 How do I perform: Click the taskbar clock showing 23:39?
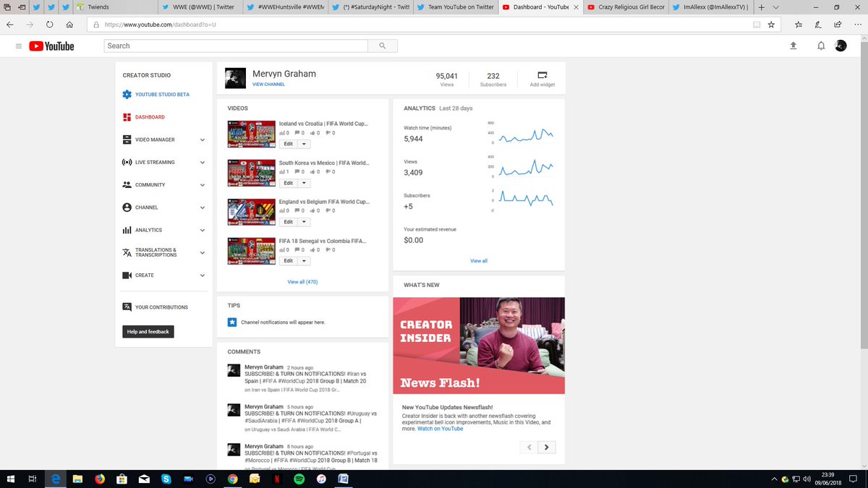point(830,479)
